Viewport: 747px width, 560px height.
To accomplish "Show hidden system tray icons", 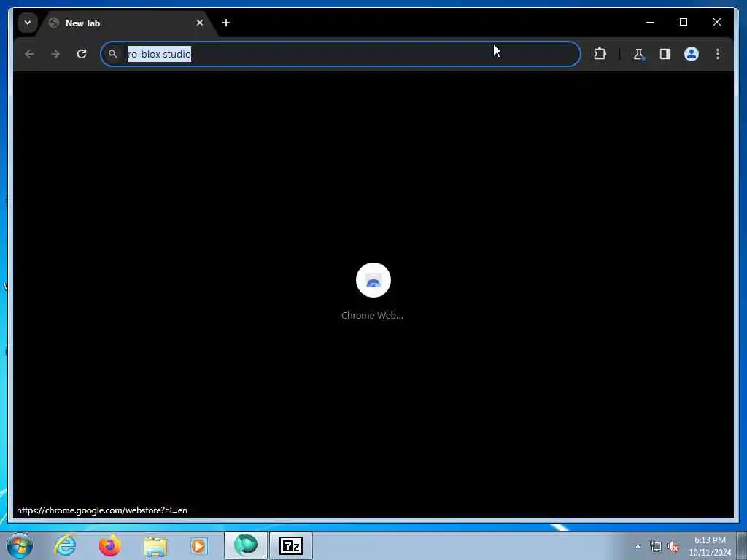I will [638, 546].
